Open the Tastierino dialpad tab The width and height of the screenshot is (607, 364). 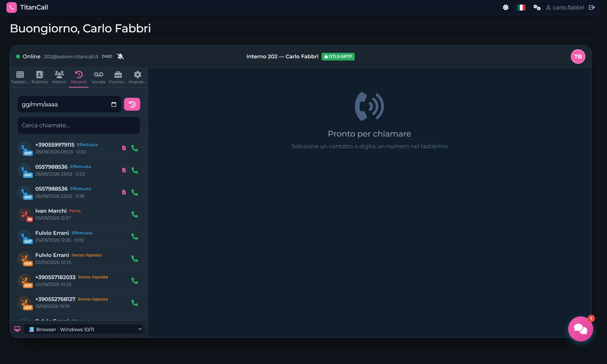point(20,77)
